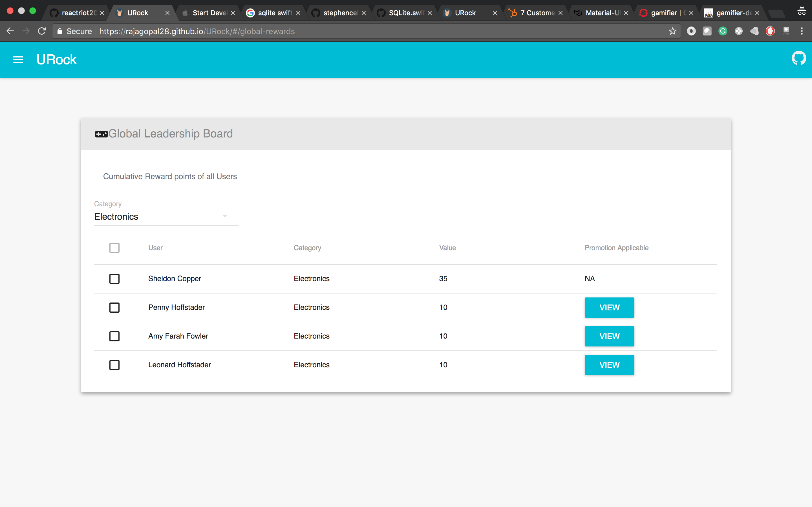This screenshot has width=812, height=507.
Task: Reload the page
Action: [42, 31]
